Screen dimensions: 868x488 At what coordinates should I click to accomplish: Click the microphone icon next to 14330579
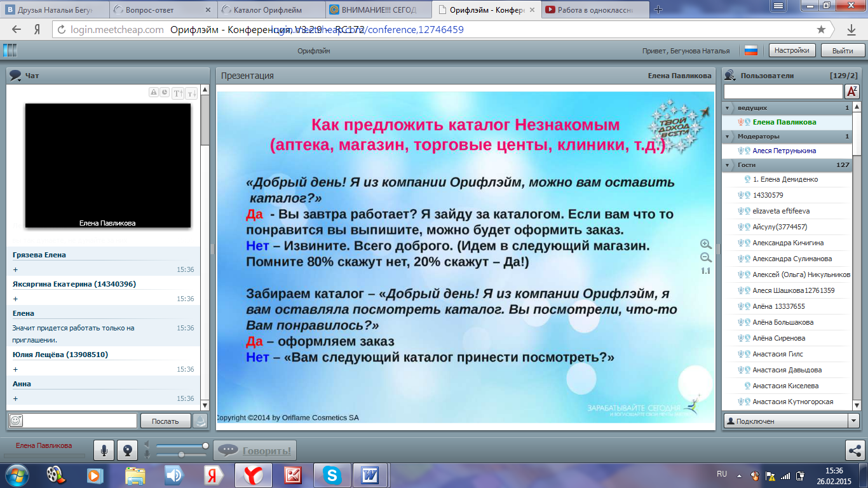(740, 195)
